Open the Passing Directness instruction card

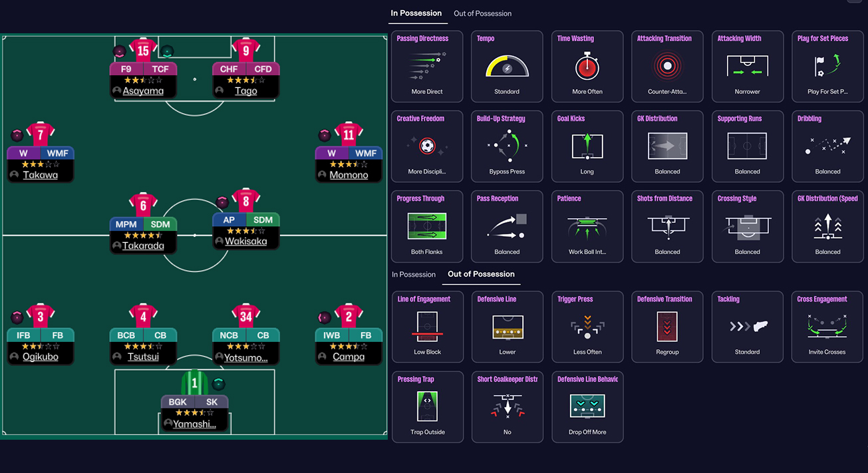coord(426,67)
